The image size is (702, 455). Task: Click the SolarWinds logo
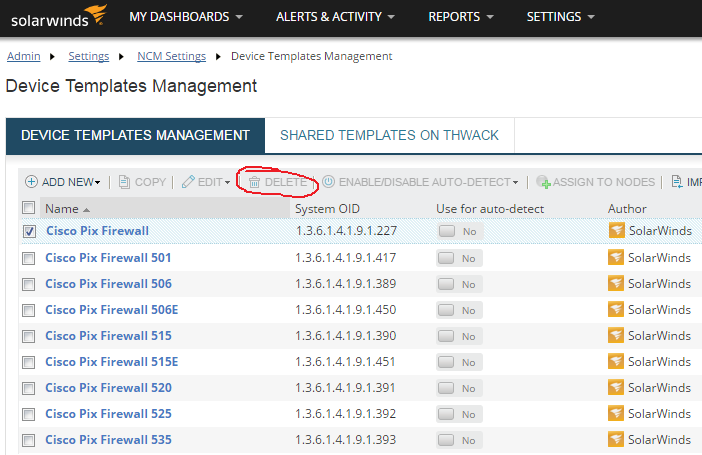(59, 16)
